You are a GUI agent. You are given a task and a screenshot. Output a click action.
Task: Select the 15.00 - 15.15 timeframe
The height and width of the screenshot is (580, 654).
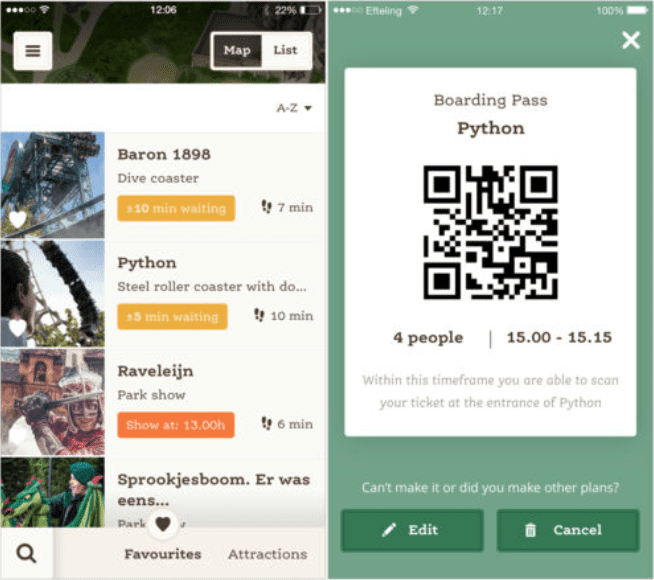[x=559, y=337]
